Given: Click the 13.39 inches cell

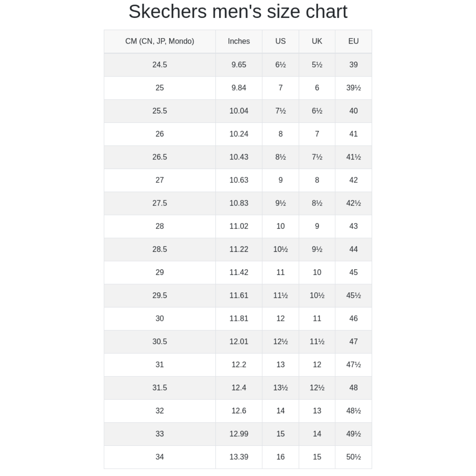Looking at the screenshot, I should coord(239,457).
